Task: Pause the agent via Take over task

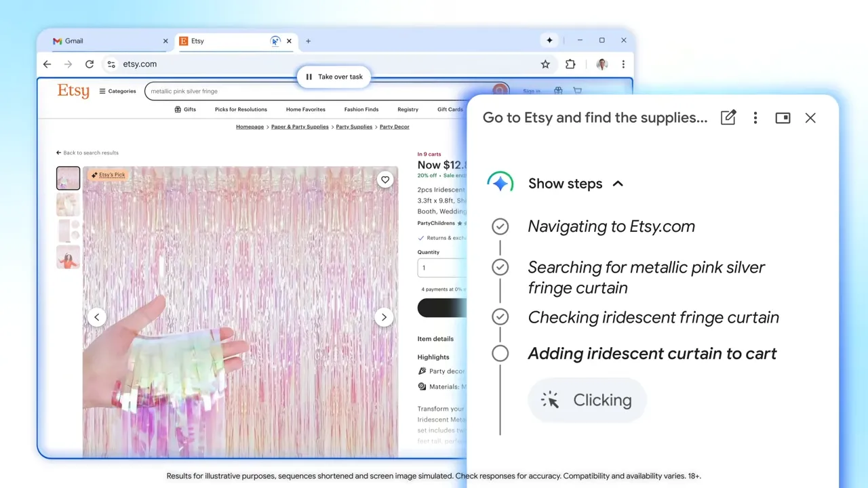Action: tap(334, 77)
